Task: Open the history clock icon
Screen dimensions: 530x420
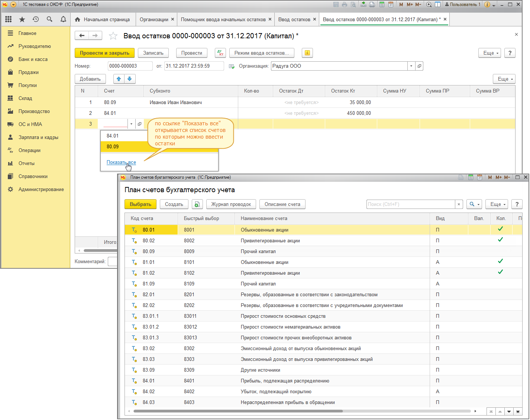Action: point(36,19)
